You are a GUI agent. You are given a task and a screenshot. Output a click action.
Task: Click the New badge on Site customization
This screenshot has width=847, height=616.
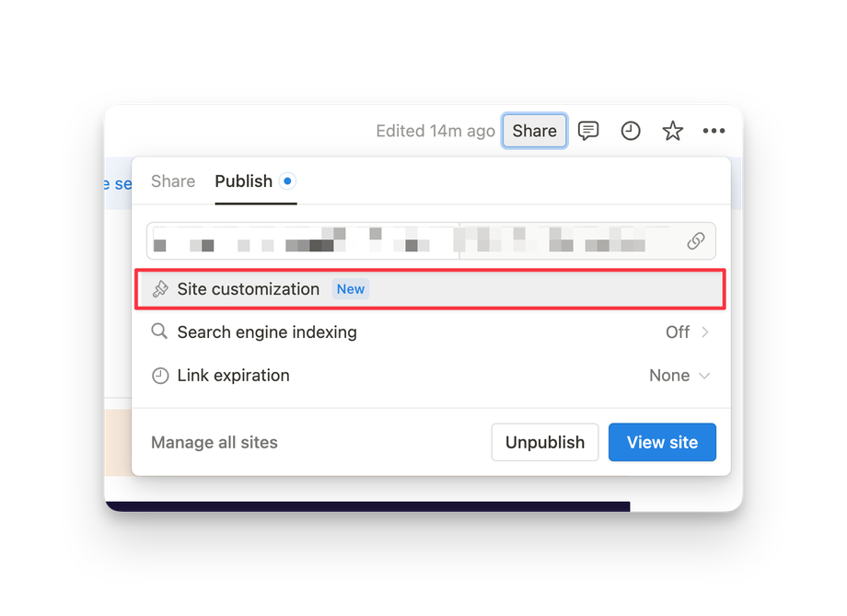click(351, 289)
